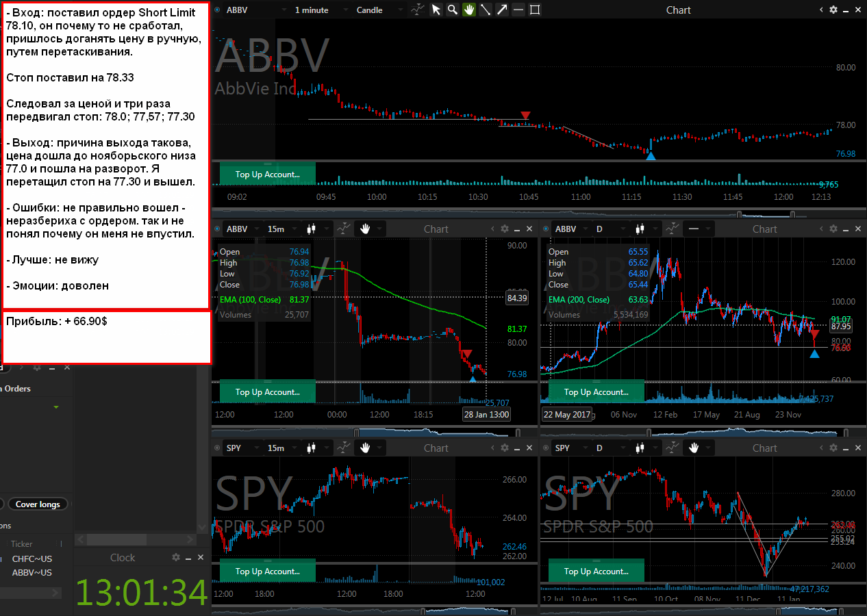
Task: Expand the green arrow dropdown in Orders panel
Action: 56,408
